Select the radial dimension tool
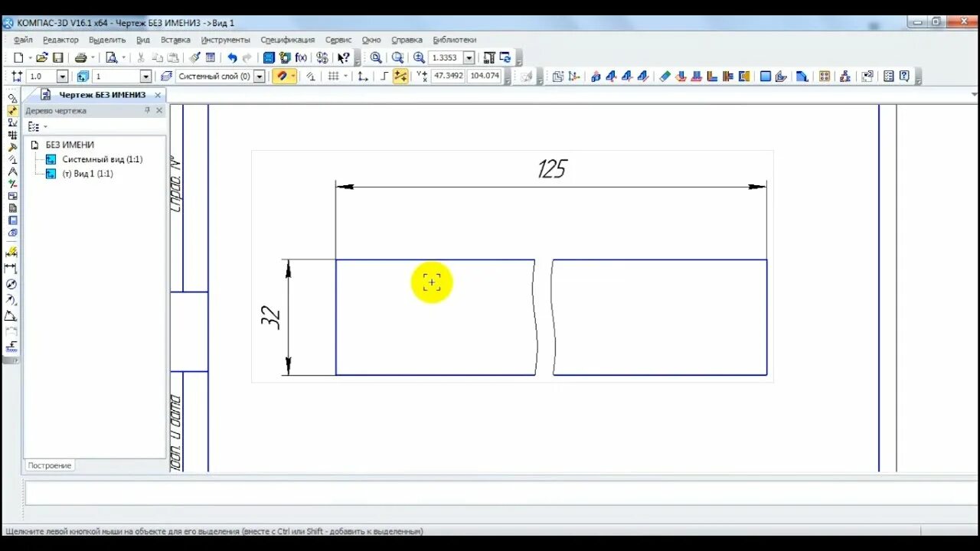 pos(11,300)
